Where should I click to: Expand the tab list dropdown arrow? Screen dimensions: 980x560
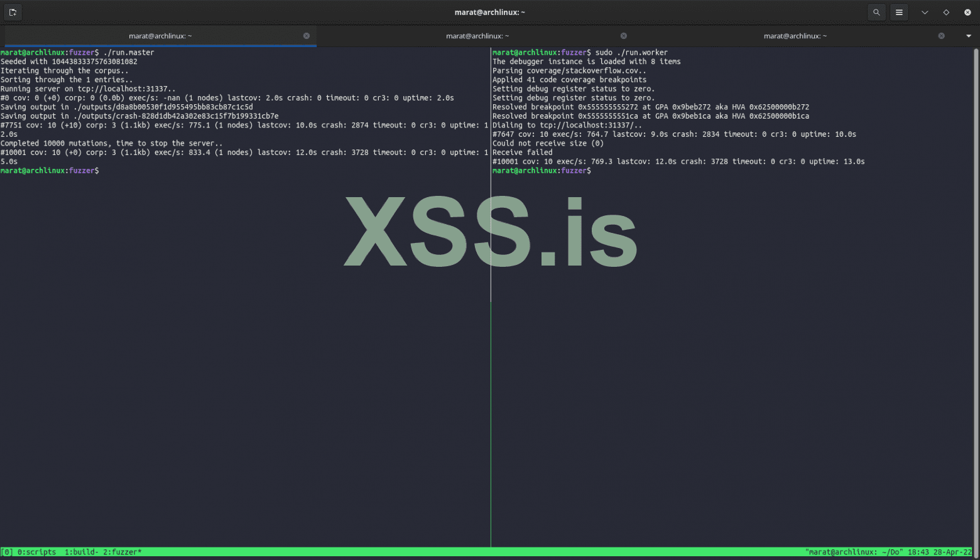968,36
